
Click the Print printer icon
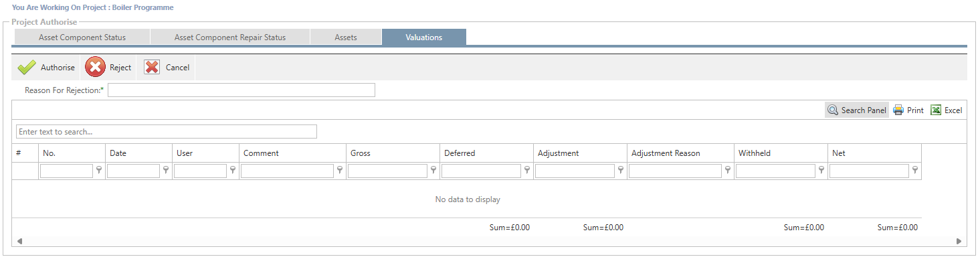coord(898,110)
